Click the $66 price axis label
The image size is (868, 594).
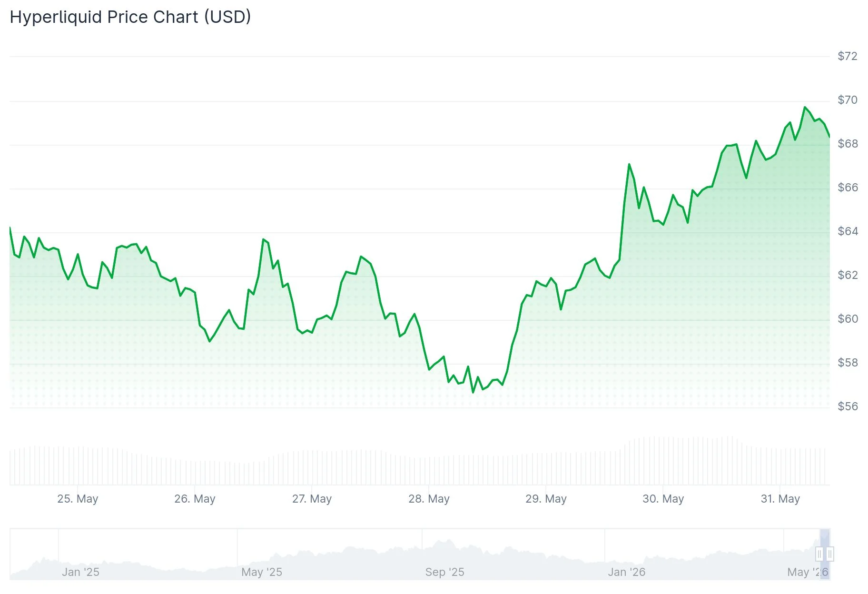tap(848, 188)
